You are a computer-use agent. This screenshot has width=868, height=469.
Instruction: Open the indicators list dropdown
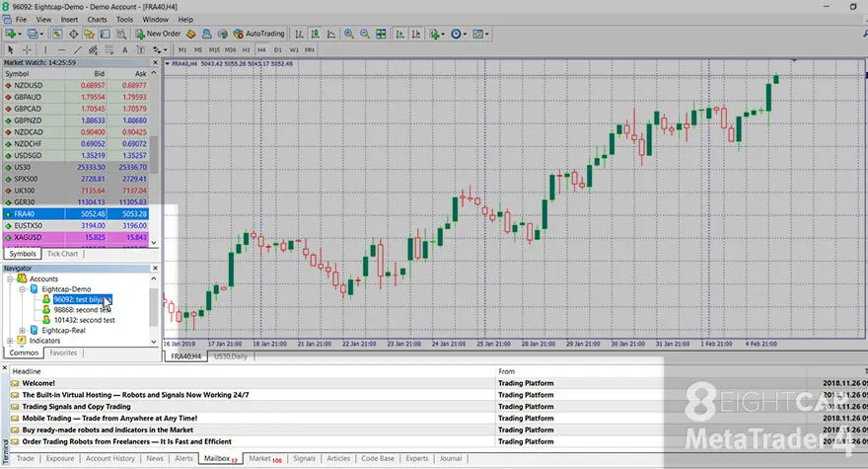[436, 34]
